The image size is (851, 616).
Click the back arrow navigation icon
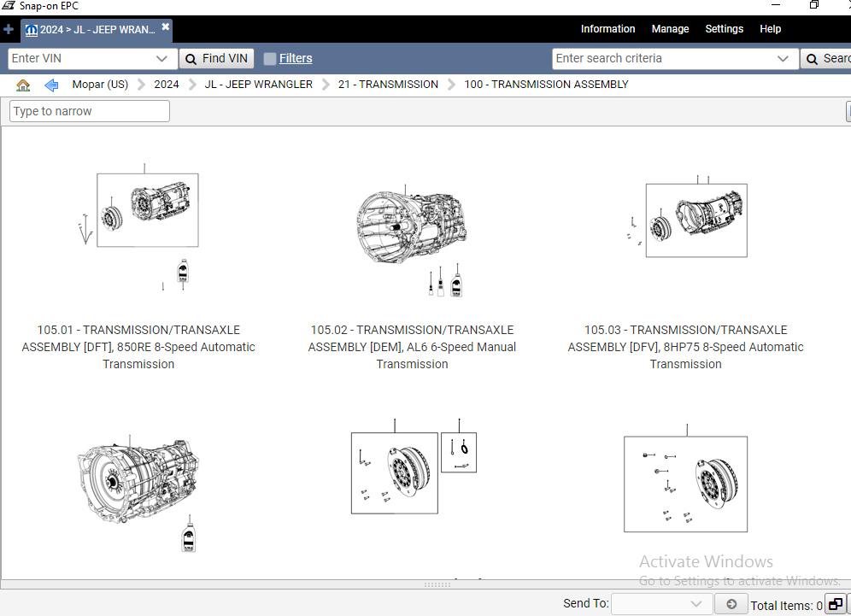click(50, 84)
